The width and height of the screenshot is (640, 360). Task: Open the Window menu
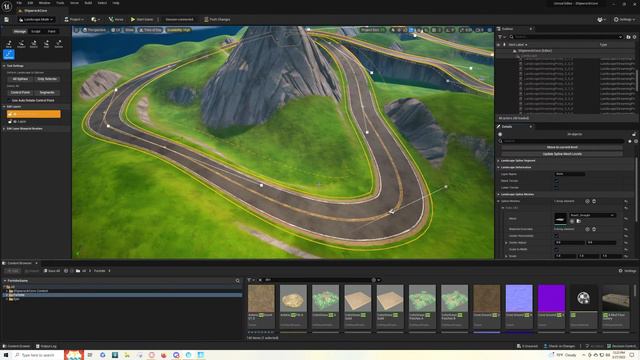coord(44,3)
